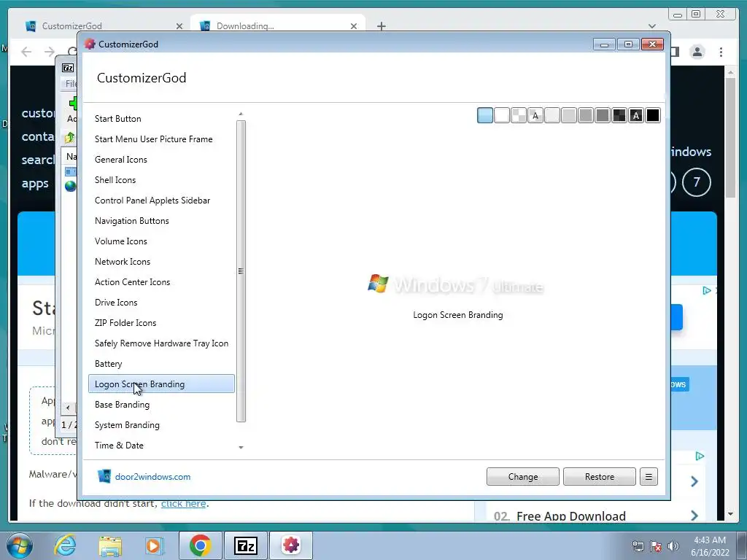The image size is (747, 560).
Task: Click category list scroll down arrow
Action: tap(241, 448)
